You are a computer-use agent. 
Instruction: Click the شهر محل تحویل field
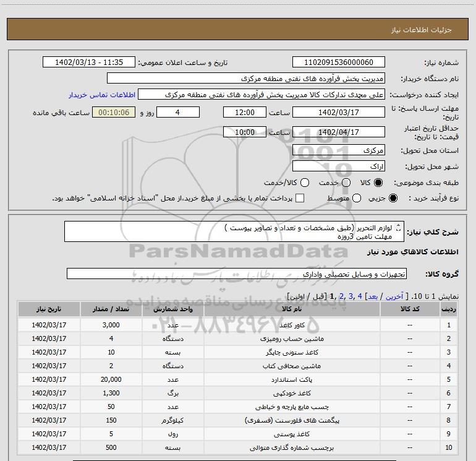point(339,166)
